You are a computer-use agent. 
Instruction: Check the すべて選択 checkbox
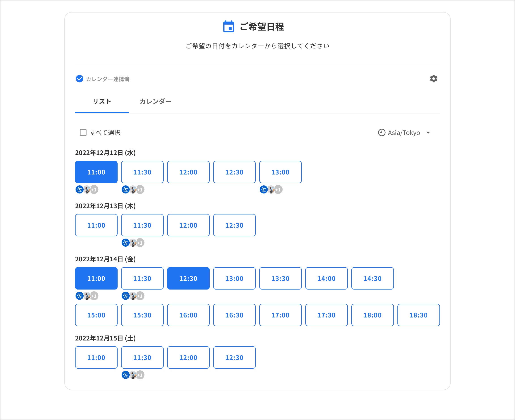coord(83,132)
